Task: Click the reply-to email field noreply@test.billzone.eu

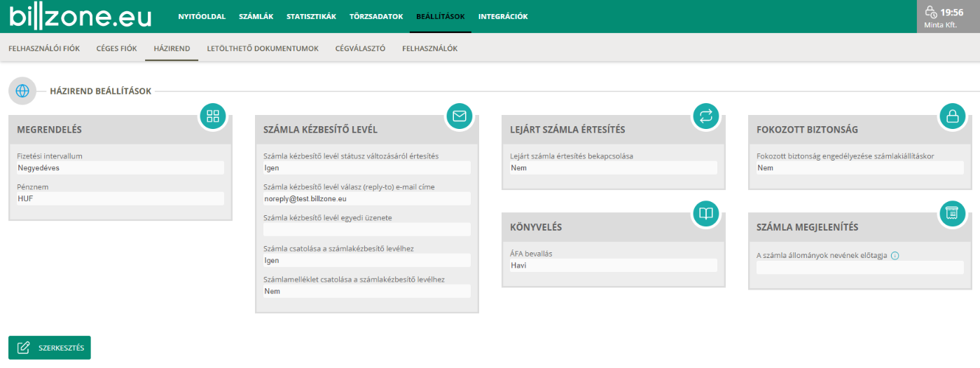Action: (x=367, y=199)
